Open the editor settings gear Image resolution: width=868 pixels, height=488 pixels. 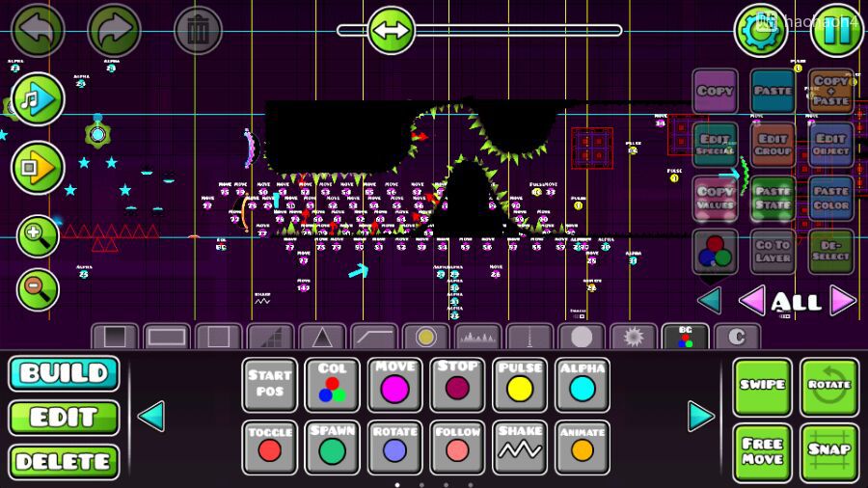[x=761, y=31]
